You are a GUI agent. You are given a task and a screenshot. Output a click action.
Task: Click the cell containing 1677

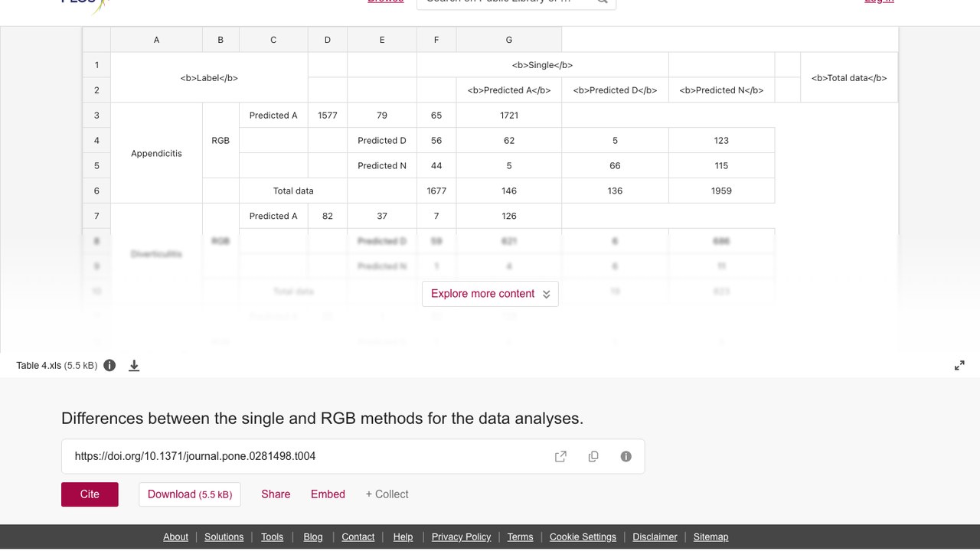point(436,191)
